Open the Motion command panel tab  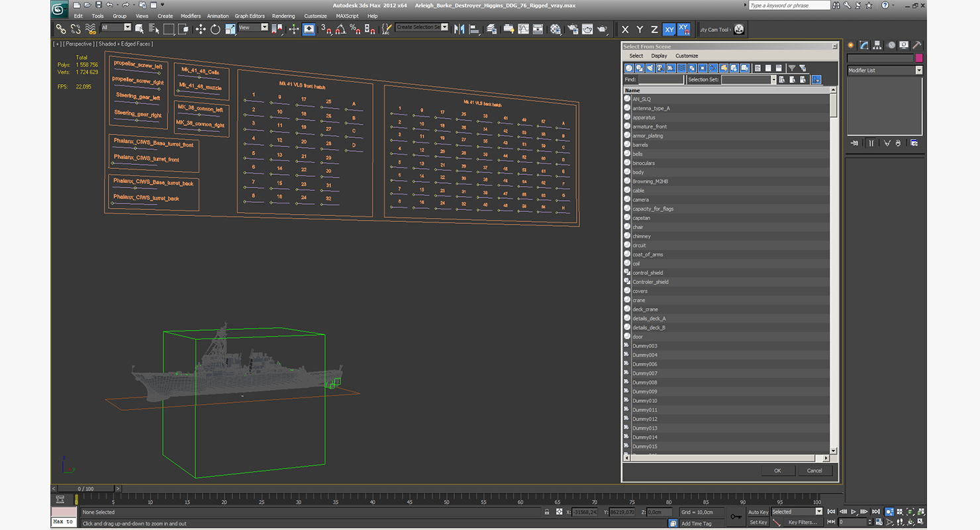pos(891,45)
